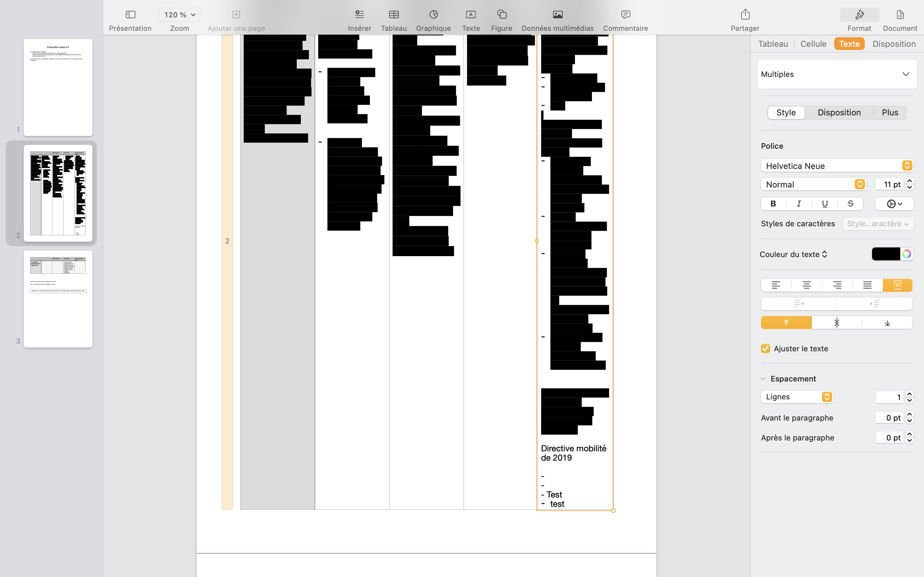Click the Insérer toolbar icon
The image size is (924, 577).
[359, 15]
